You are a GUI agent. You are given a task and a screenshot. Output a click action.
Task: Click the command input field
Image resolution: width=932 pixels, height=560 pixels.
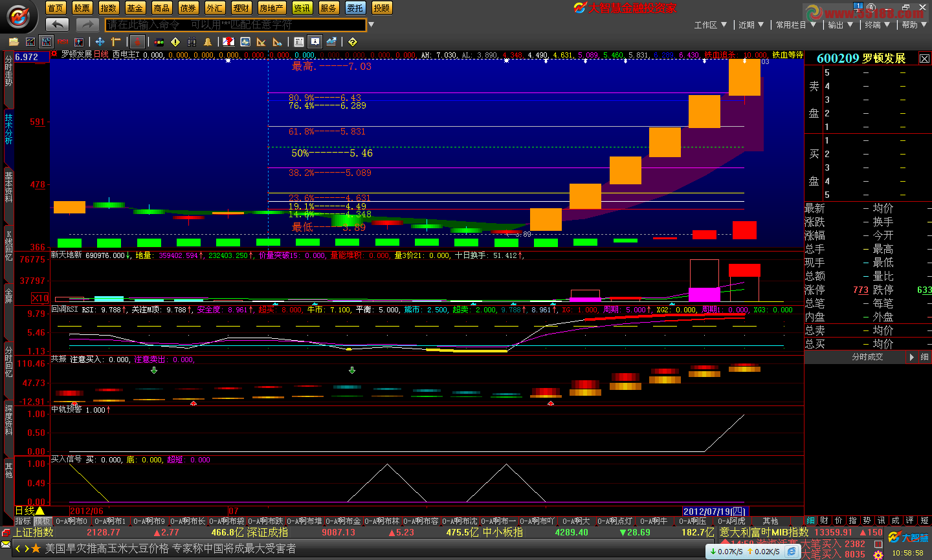(236, 25)
